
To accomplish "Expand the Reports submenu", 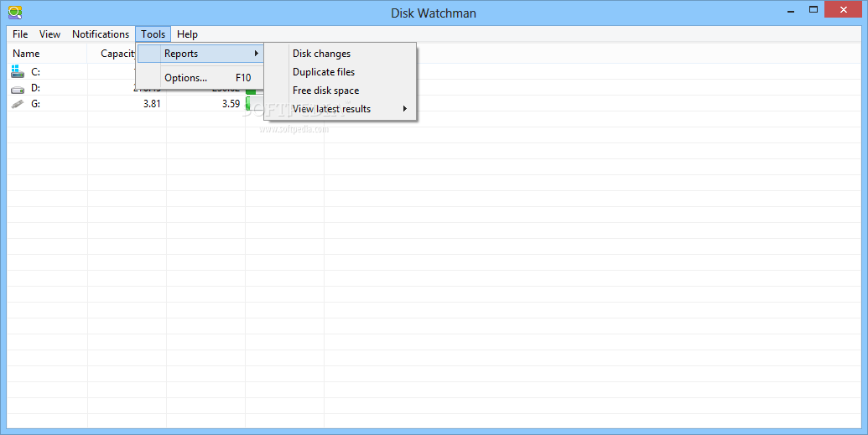I will (x=200, y=54).
